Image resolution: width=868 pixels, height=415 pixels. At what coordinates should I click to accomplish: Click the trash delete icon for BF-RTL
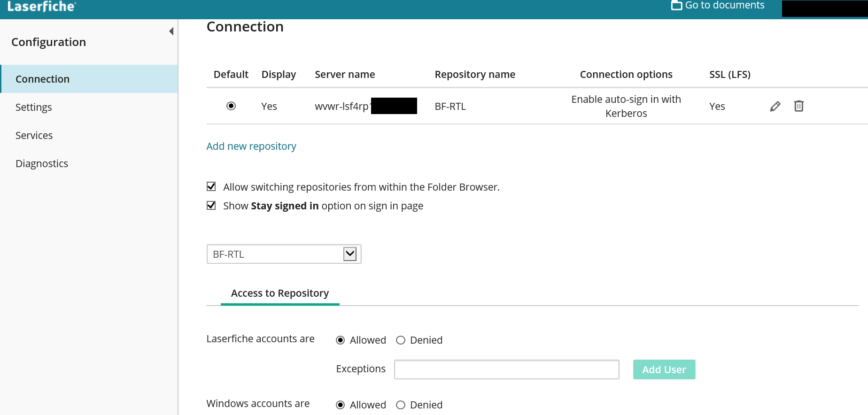click(798, 106)
